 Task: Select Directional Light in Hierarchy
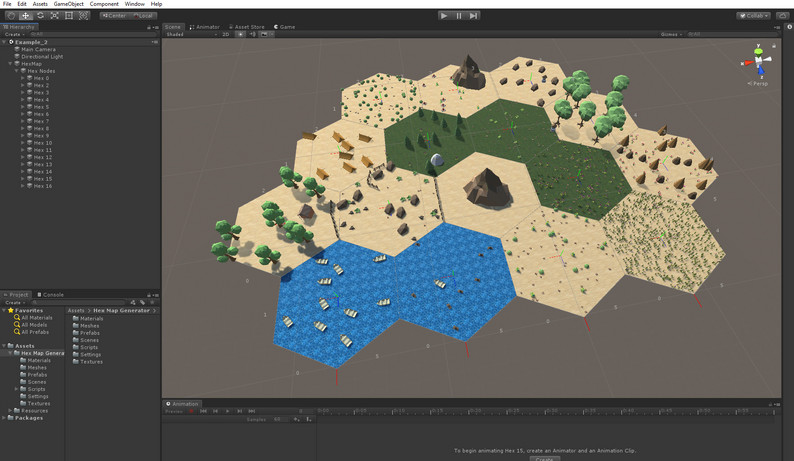click(x=42, y=57)
